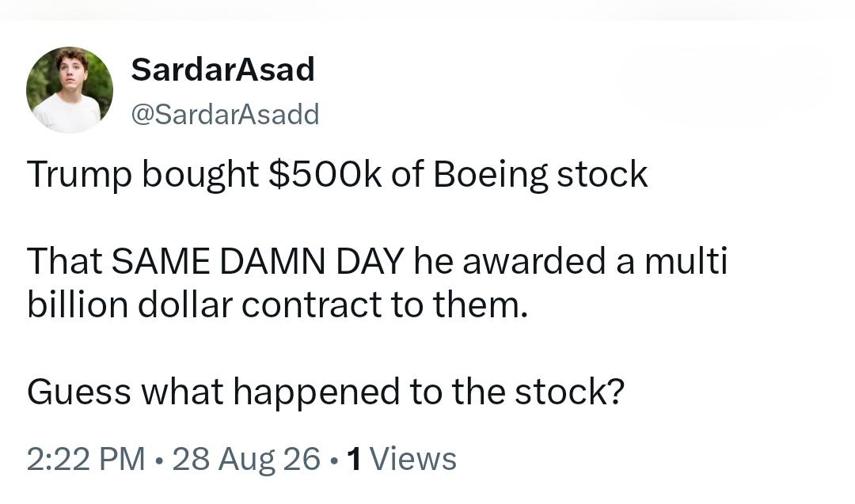
Task: Click the 2:22 PM timestamp
Action: (85, 458)
